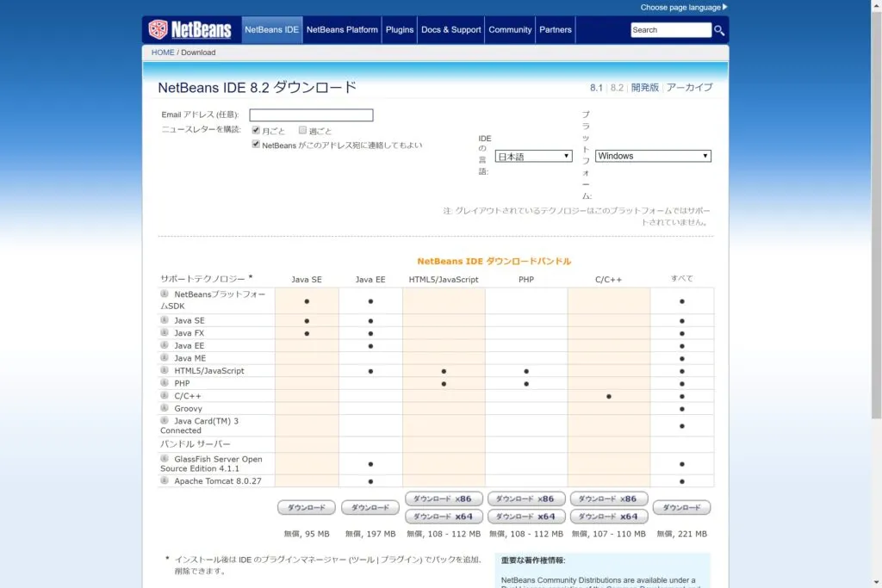Open the Community tab
Screen dimensions: 882x588
point(510,30)
